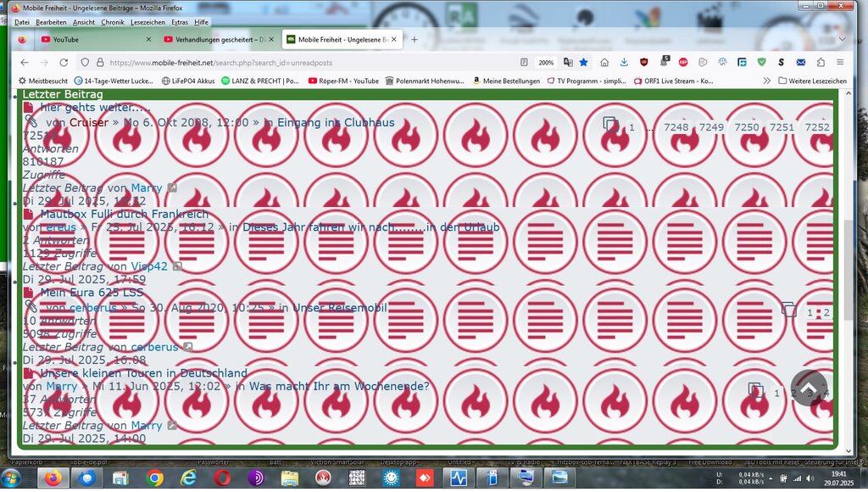Open topic 'hier gehts weiter.....'
The image size is (868, 492).
(x=95, y=107)
